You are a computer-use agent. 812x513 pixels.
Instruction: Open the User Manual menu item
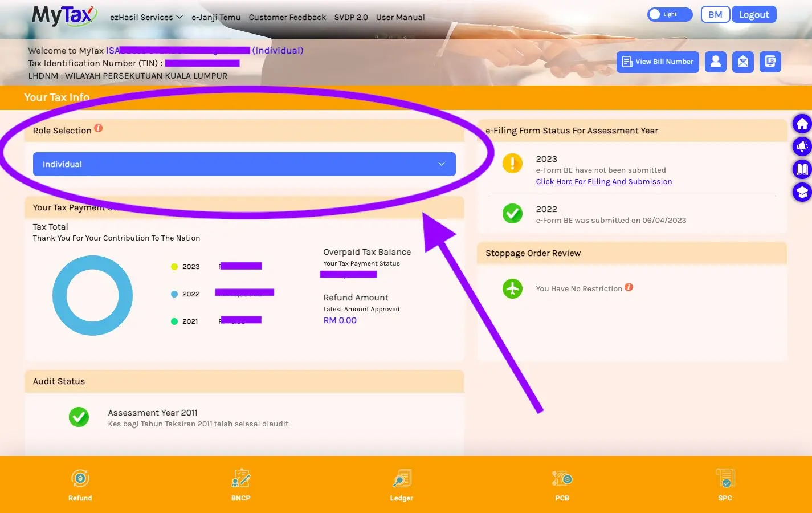tap(400, 17)
